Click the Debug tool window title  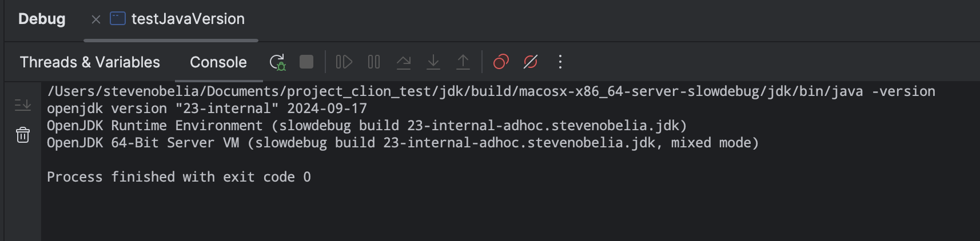coord(42,19)
